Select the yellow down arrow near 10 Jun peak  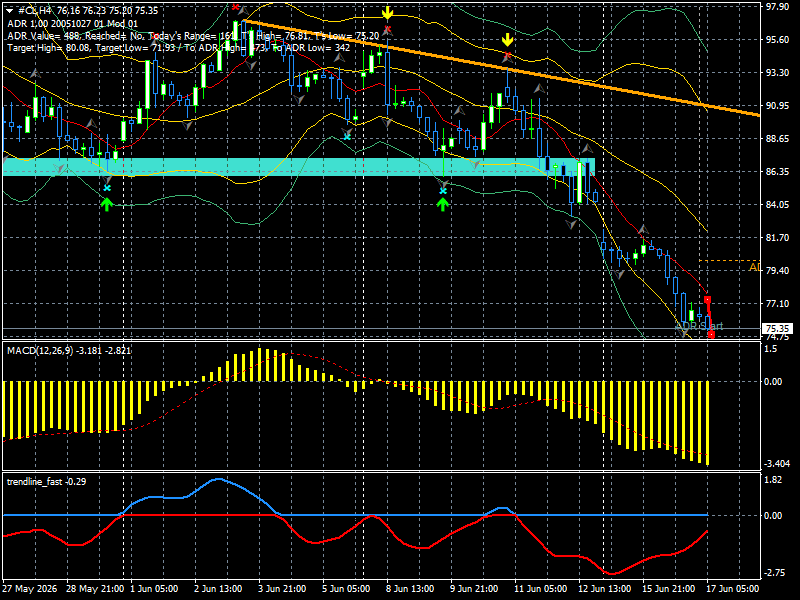point(507,40)
